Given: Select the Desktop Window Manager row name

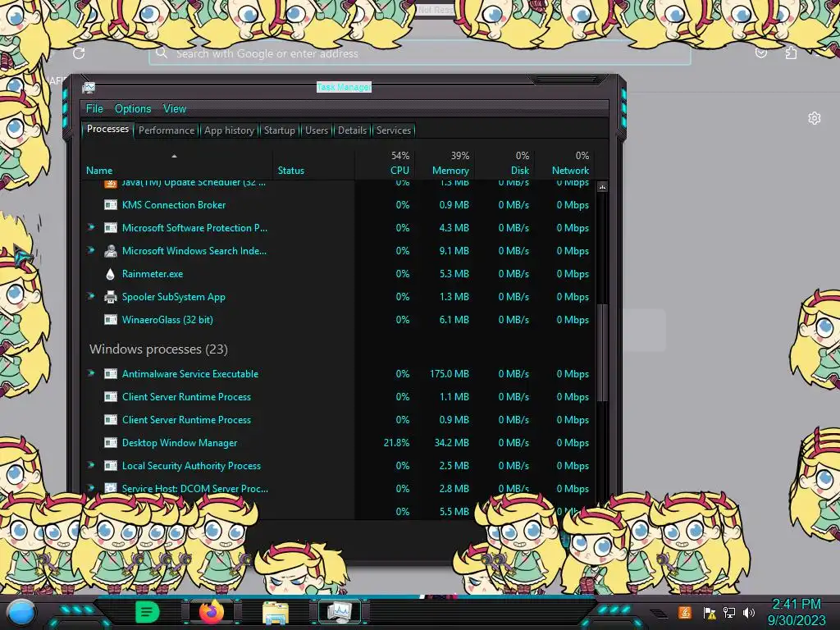Looking at the screenshot, I should tap(180, 443).
